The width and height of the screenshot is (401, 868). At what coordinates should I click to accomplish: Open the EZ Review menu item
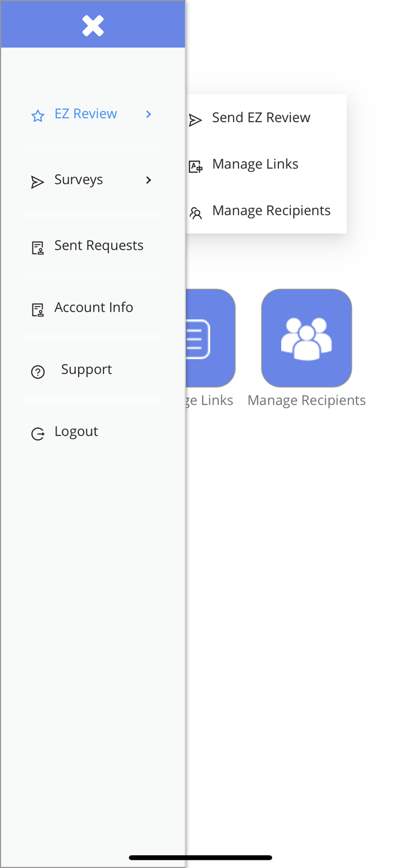click(x=86, y=114)
